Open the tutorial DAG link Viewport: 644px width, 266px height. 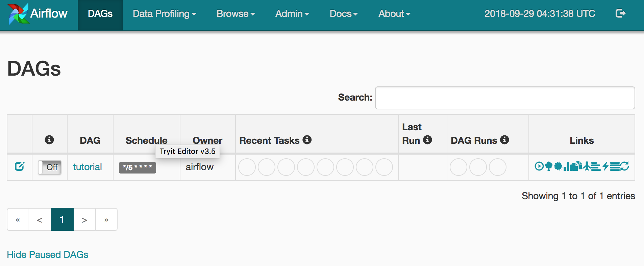(x=88, y=167)
